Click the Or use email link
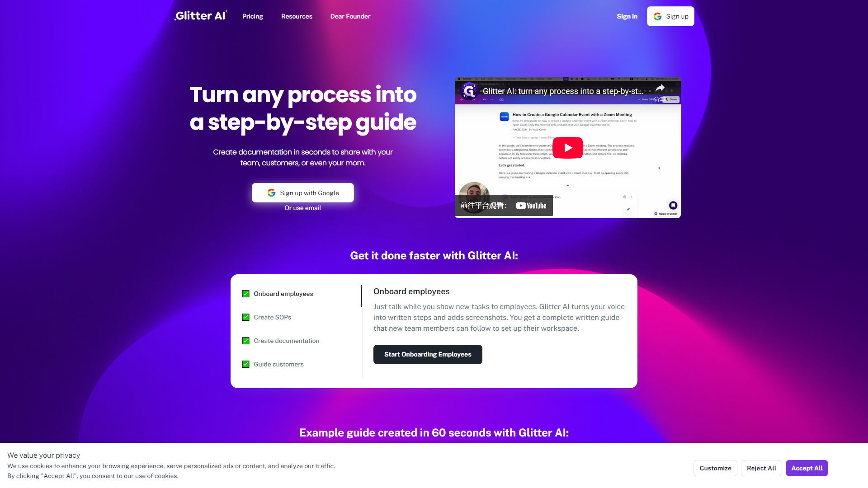The image size is (868, 488). click(303, 208)
